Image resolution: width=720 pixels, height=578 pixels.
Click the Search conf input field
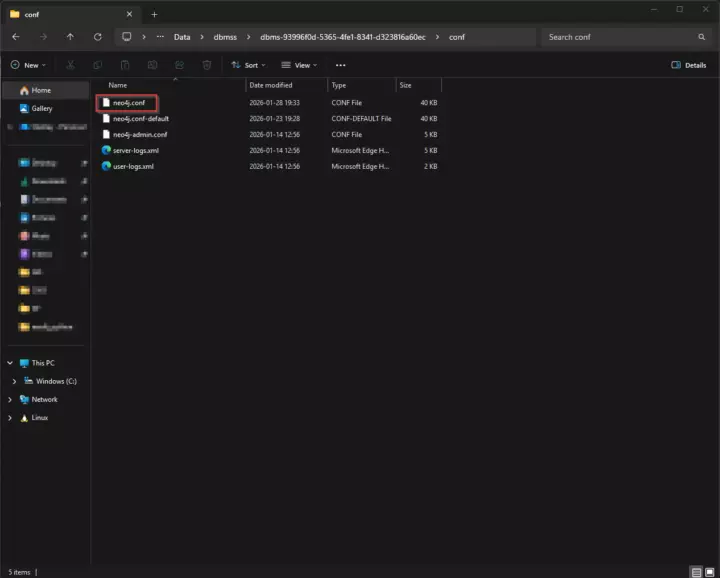click(x=615, y=37)
